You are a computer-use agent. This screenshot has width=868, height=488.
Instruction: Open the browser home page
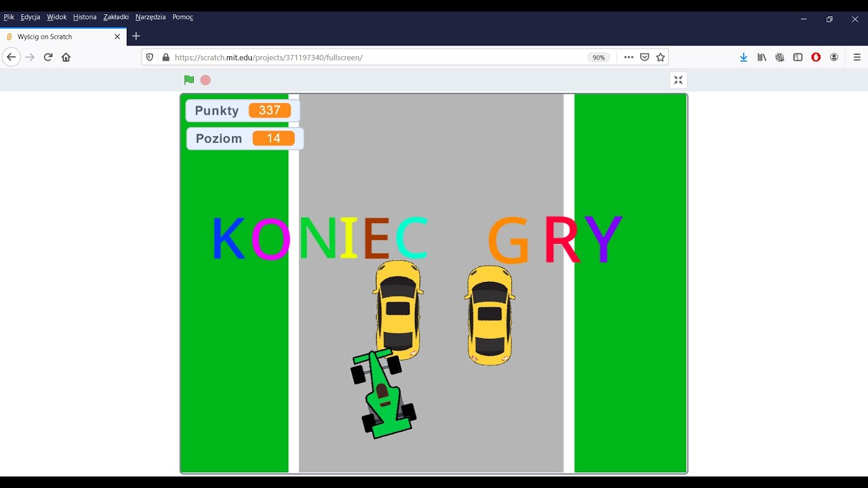(66, 57)
